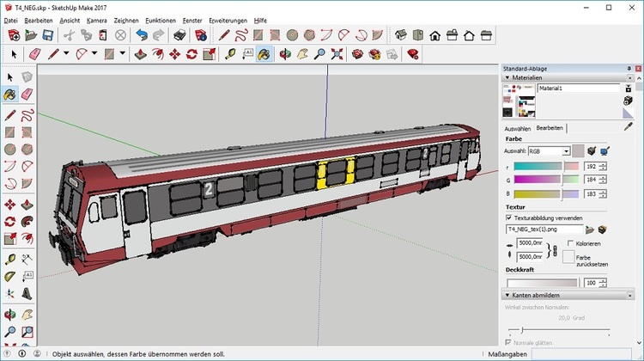Click the Open file folder icon
644x361 pixels.
[x=31, y=35]
